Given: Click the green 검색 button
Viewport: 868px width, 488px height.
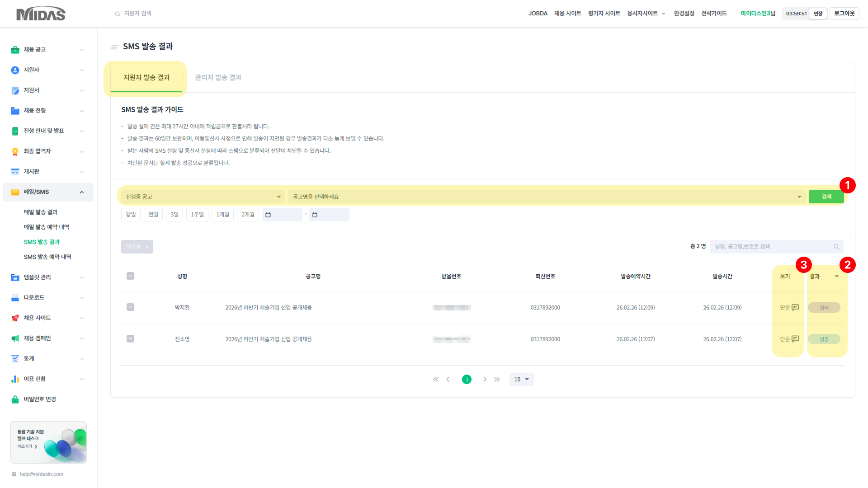Looking at the screenshot, I should [826, 197].
